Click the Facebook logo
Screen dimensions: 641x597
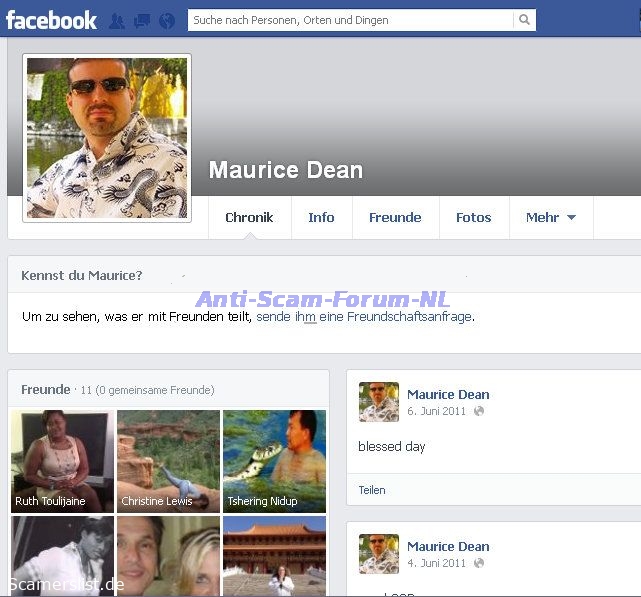point(51,20)
